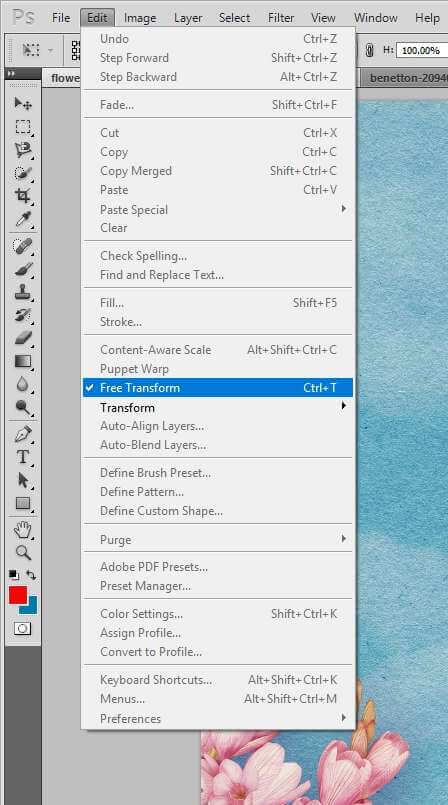Screen dimensions: 448x805
Task: Toggle Quick Mask mode icon
Action: [x=23, y=628]
